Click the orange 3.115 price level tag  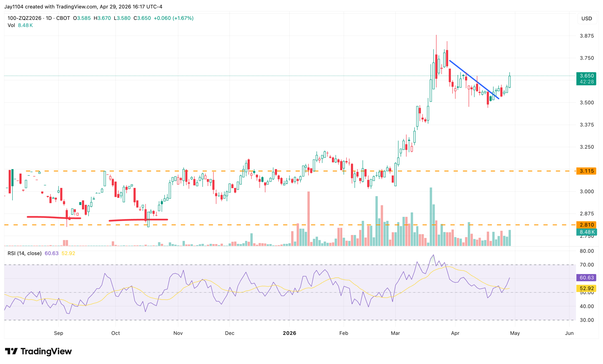(586, 171)
